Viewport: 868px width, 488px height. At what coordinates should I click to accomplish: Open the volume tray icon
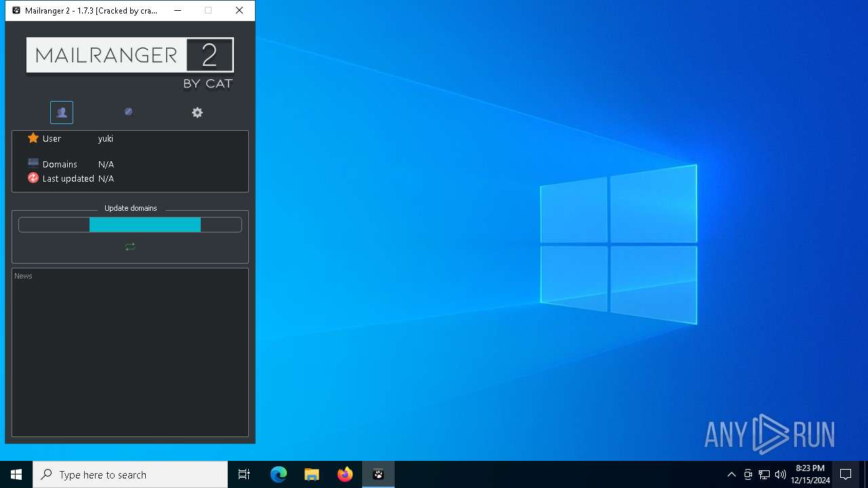(x=781, y=474)
